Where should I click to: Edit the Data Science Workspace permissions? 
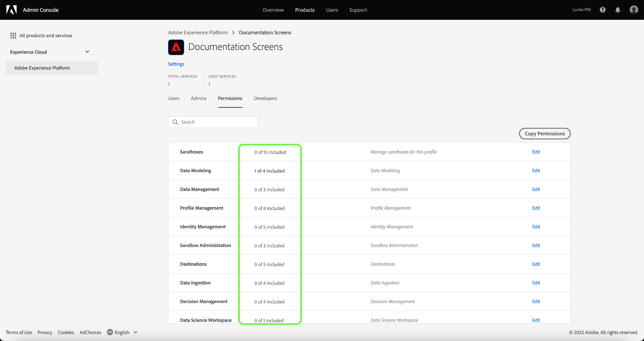(x=536, y=320)
